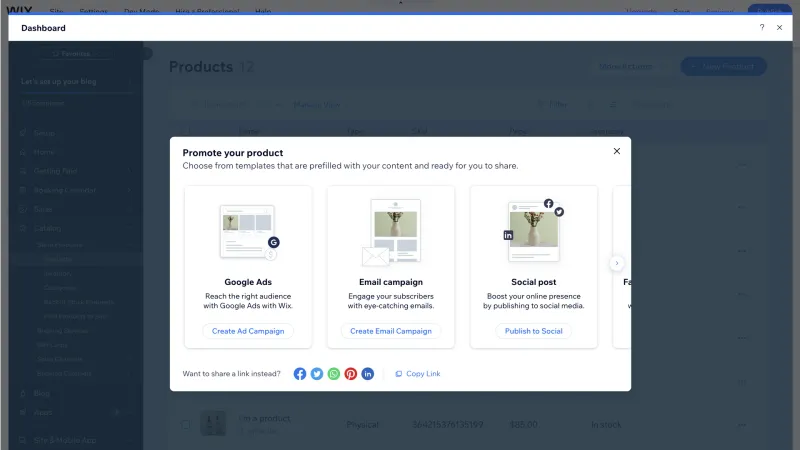Select the Social post illustration

point(534,231)
